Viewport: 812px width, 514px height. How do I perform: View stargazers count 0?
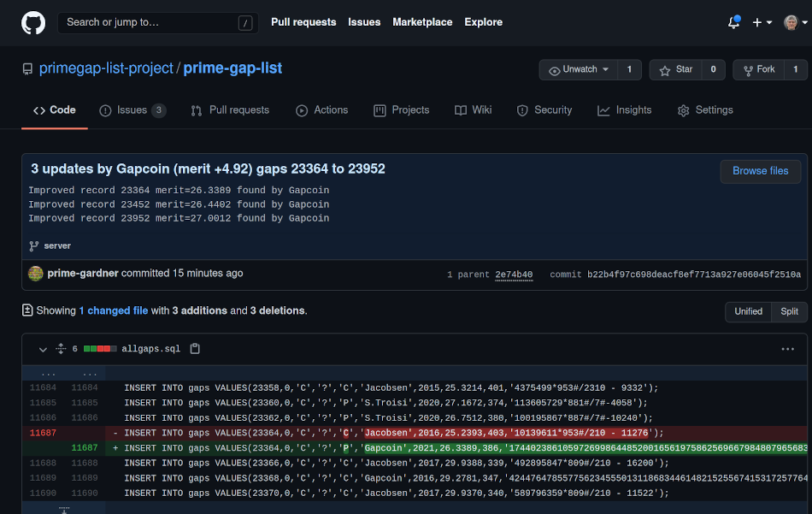tap(713, 69)
